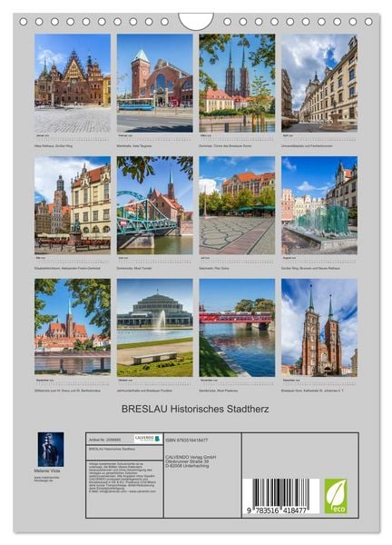This screenshot has width=392, height=545.
Task: Open the cathedral front with two towers photo
Action: click(319, 328)
